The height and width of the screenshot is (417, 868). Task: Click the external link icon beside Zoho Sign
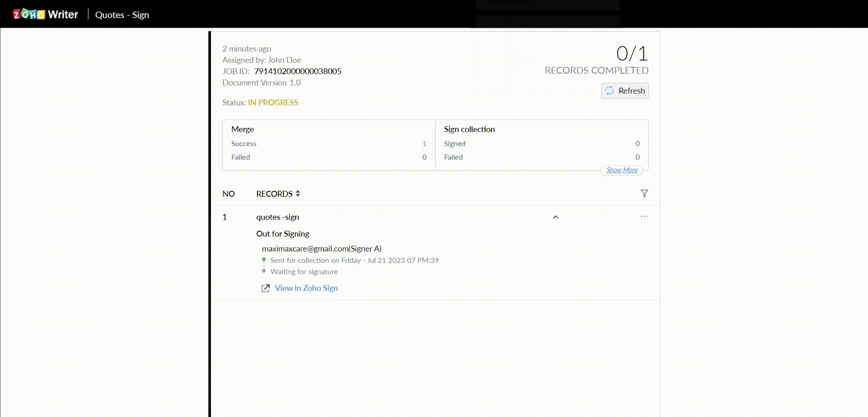click(265, 288)
